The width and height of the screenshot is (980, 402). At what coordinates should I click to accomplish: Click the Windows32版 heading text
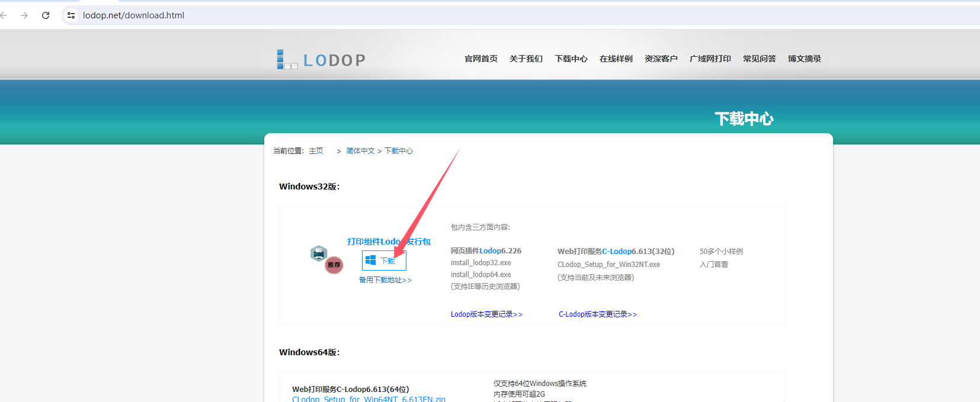click(x=309, y=186)
